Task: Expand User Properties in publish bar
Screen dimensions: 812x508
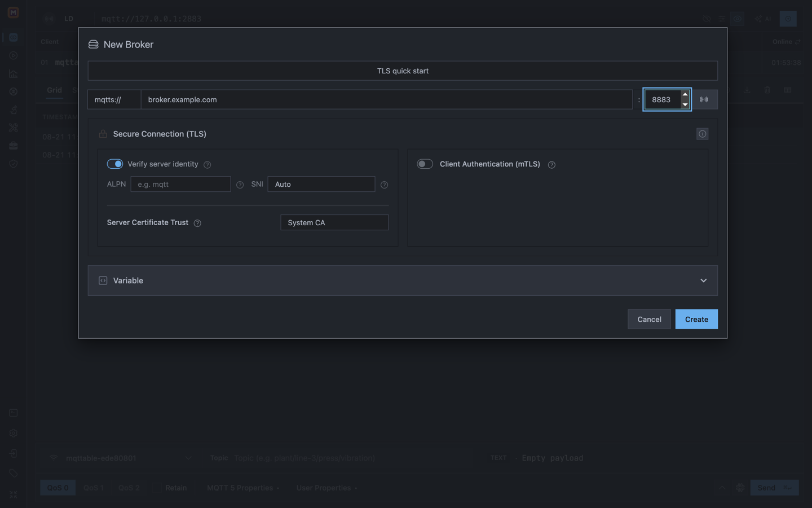Action: tap(327, 488)
